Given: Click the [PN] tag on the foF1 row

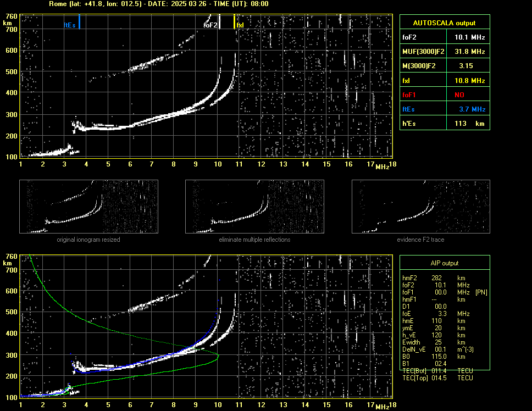Looking at the screenshot, I should [x=481, y=292].
